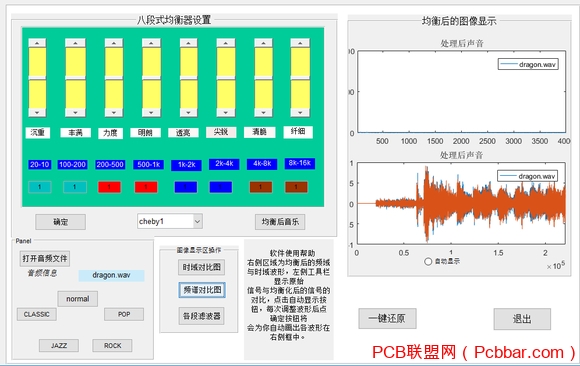580x366 pixels.
Task: Show the 各段滤波器 filter plots
Action: pyautogui.click(x=202, y=316)
